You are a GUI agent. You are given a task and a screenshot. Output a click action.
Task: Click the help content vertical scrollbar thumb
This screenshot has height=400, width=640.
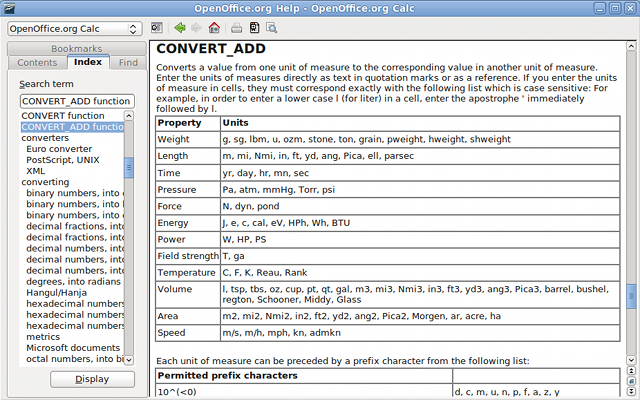tap(631, 297)
